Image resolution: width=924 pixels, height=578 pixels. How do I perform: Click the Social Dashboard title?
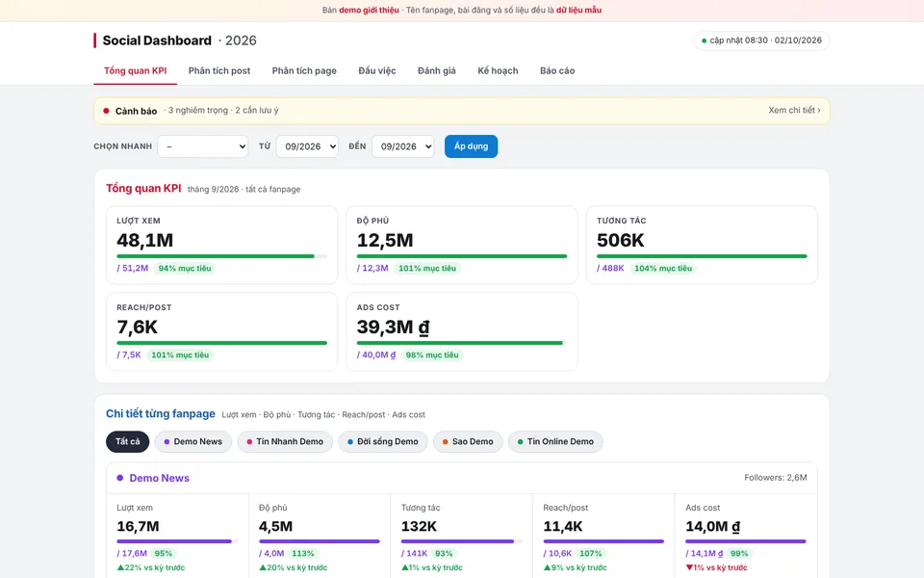pos(157,40)
